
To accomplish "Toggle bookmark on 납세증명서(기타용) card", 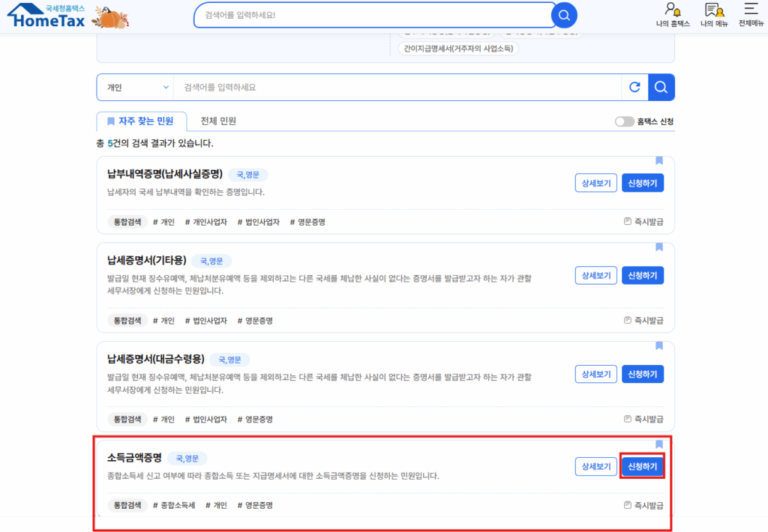I will 659,247.
